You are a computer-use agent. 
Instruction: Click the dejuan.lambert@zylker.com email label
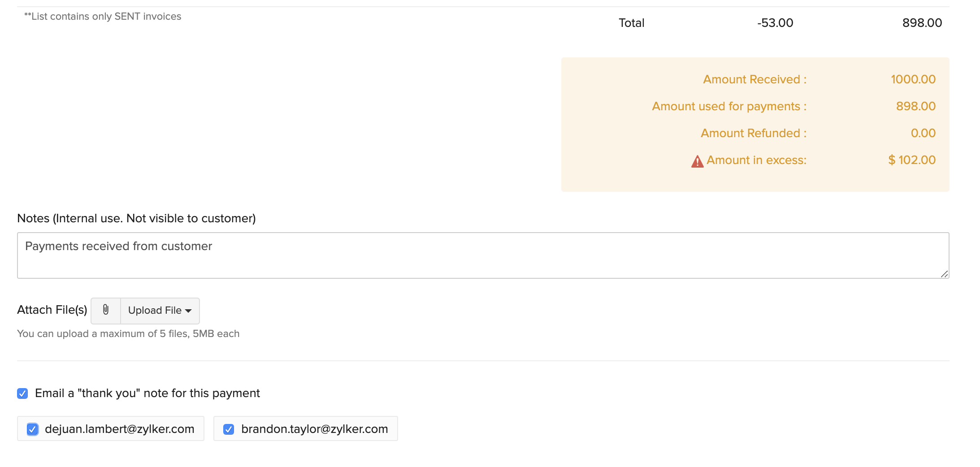[119, 429]
